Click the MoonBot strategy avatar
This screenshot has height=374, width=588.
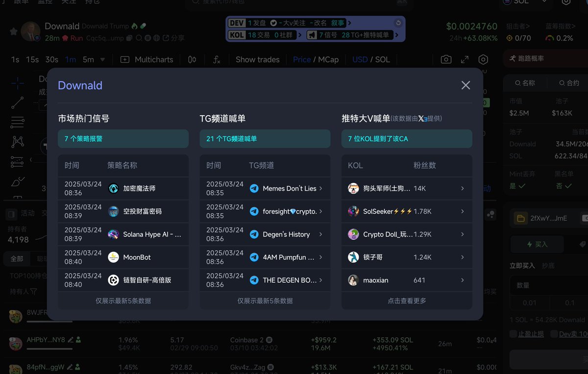[x=113, y=257]
